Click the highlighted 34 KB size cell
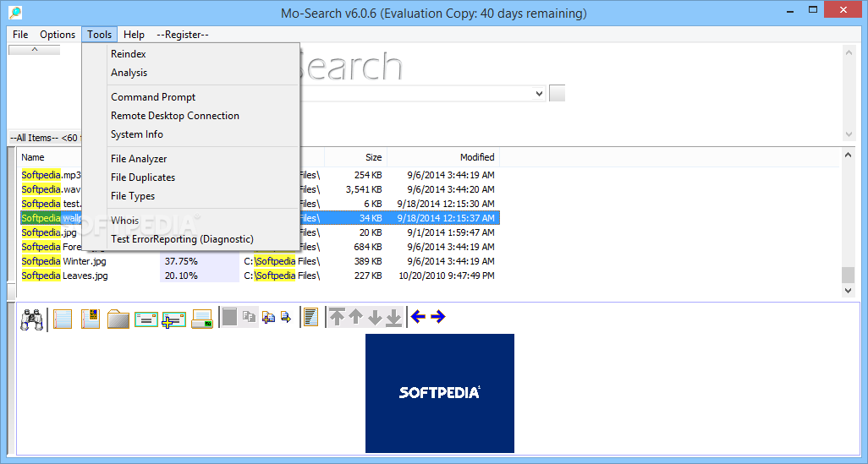Image resolution: width=868 pixels, height=464 pixels. 371,218
